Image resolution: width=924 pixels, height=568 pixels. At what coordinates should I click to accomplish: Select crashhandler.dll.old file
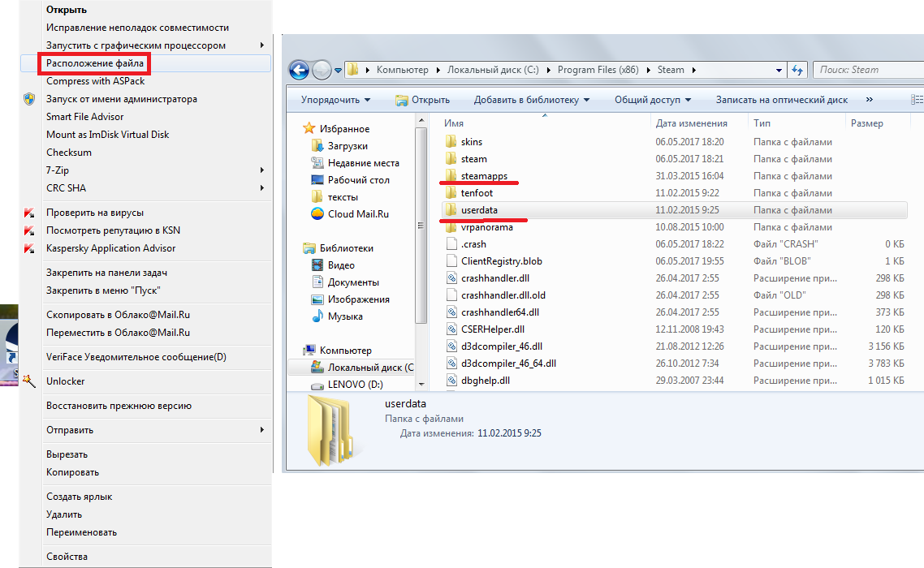503,295
